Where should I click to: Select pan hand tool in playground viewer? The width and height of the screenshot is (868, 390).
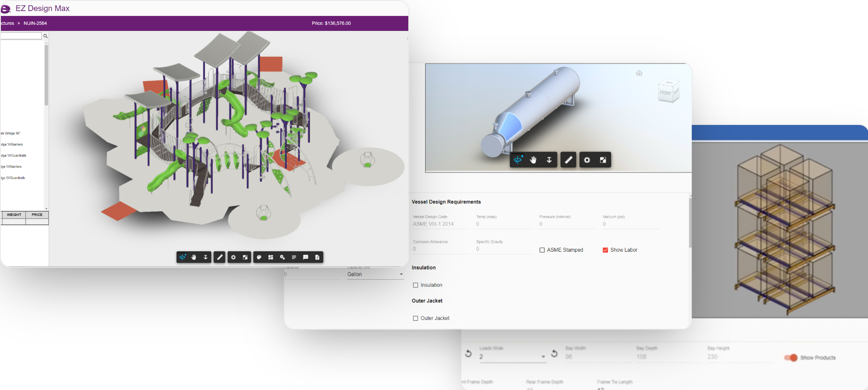[194, 257]
